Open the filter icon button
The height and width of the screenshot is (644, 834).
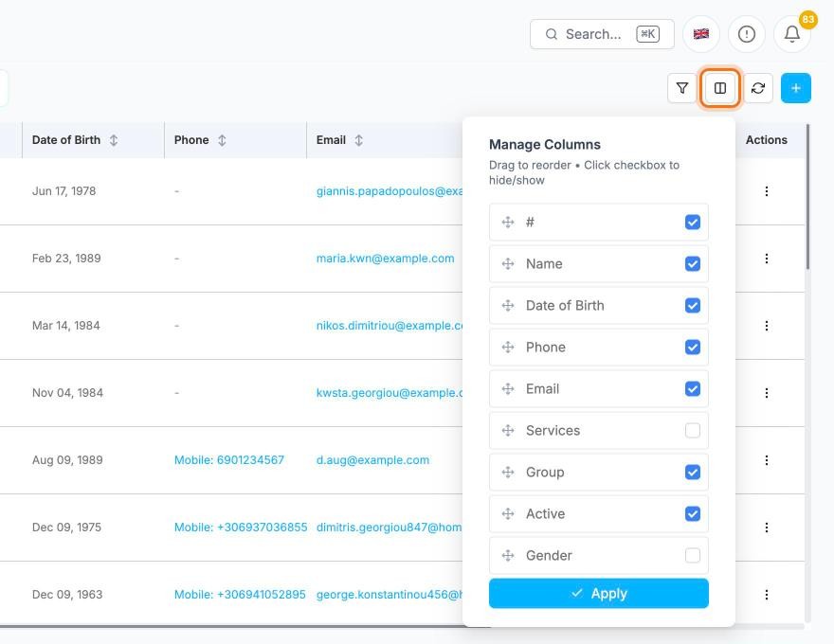(681, 88)
